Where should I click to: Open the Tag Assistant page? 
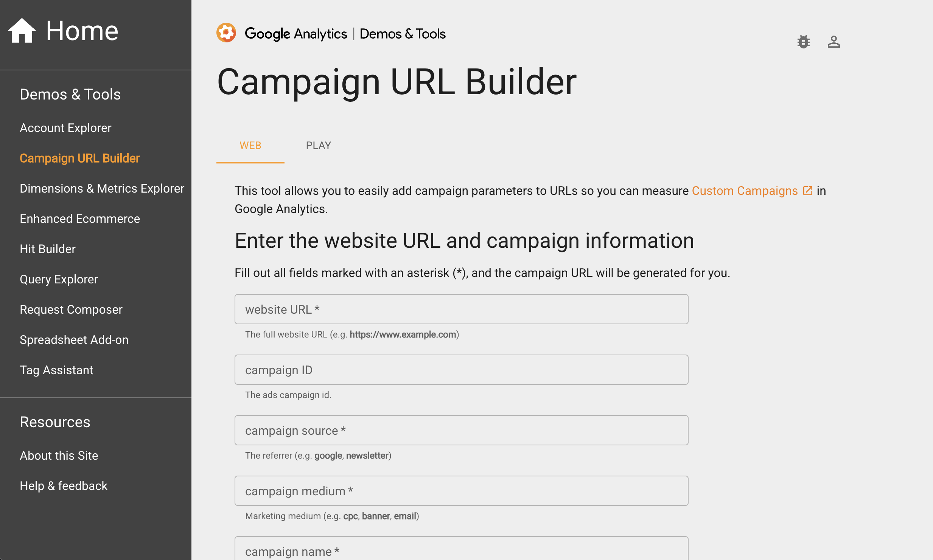56,370
